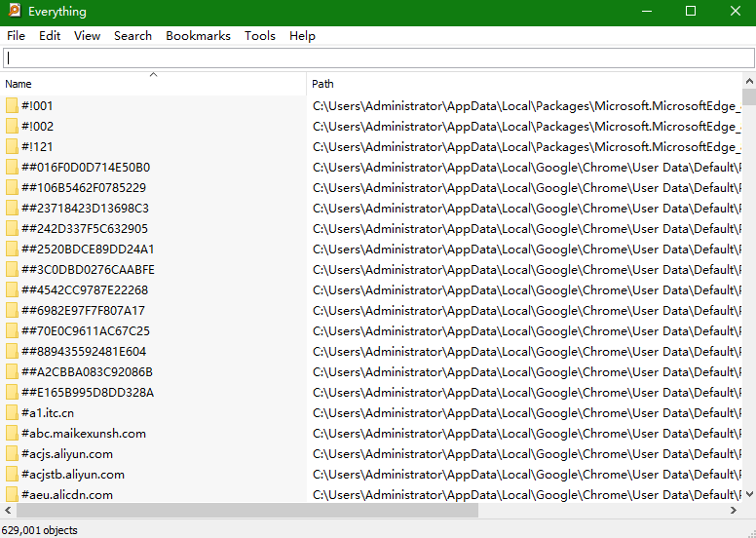Click the vertical scrollbar thumb
The image size is (756, 538).
[x=749, y=96]
